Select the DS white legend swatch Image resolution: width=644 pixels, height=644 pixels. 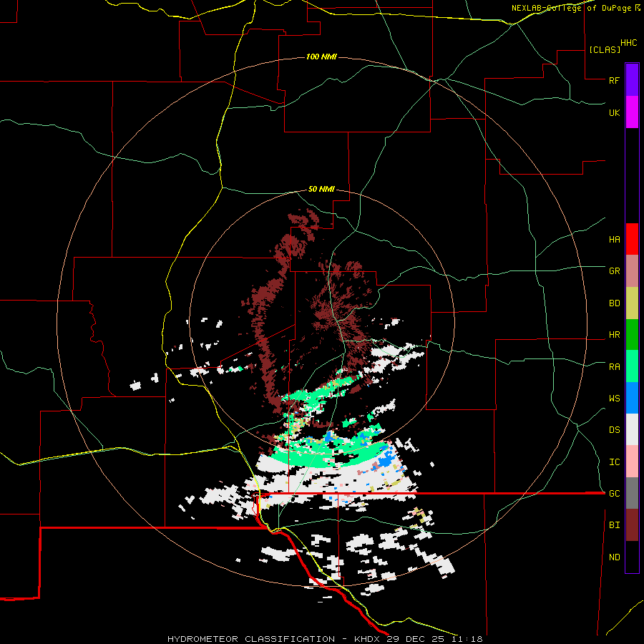click(632, 429)
